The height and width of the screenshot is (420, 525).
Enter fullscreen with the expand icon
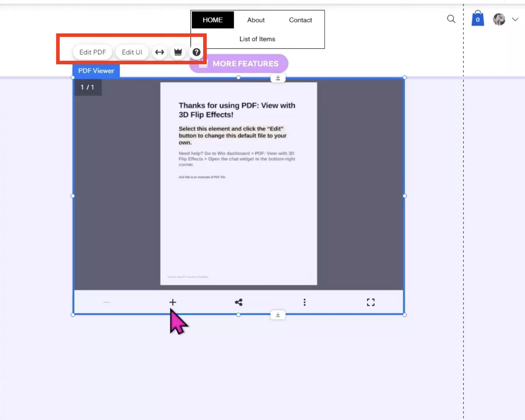click(370, 302)
